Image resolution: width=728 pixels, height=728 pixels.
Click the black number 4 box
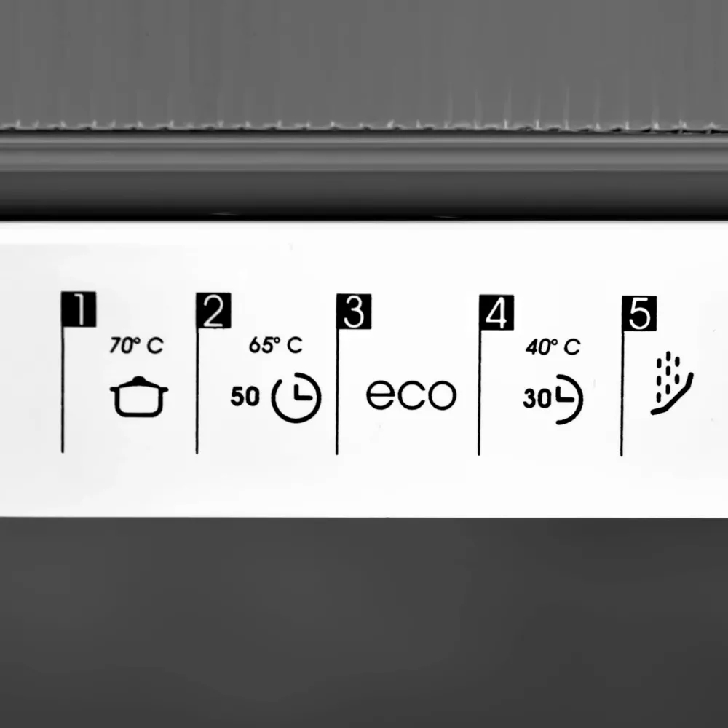pyautogui.click(x=496, y=312)
